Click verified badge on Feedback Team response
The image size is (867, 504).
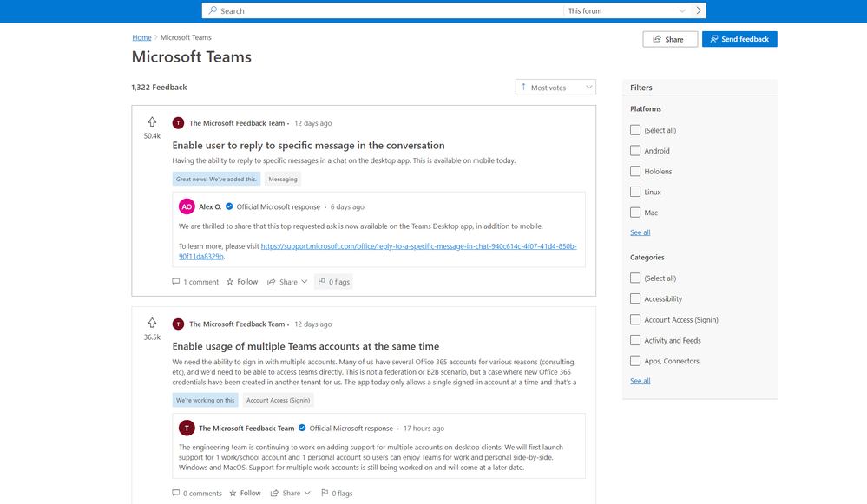(x=302, y=428)
